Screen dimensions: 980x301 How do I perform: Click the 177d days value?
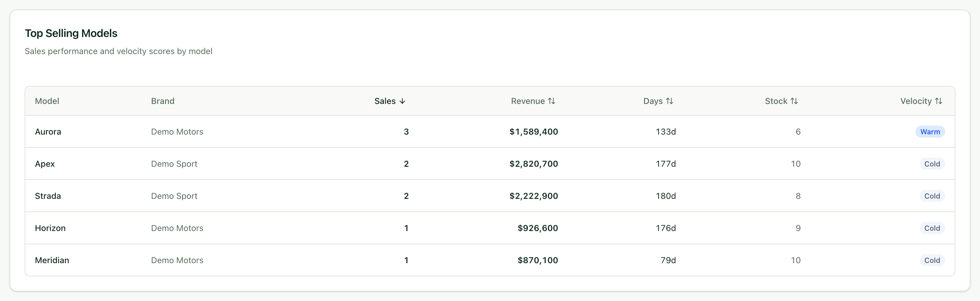click(666, 164)
